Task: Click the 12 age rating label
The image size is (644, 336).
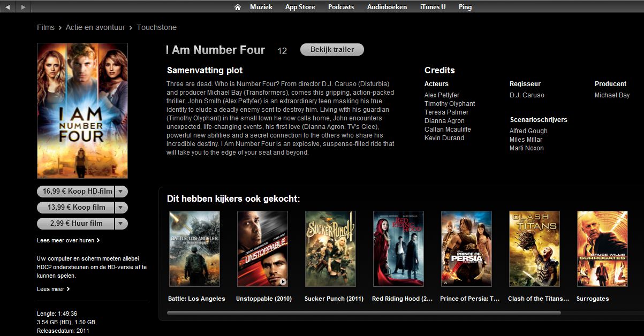Action: [282, 51]
